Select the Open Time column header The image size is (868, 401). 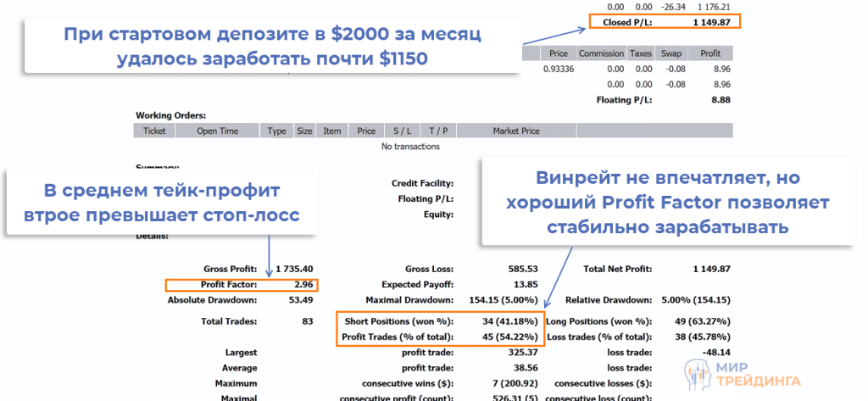pos(218,131)
